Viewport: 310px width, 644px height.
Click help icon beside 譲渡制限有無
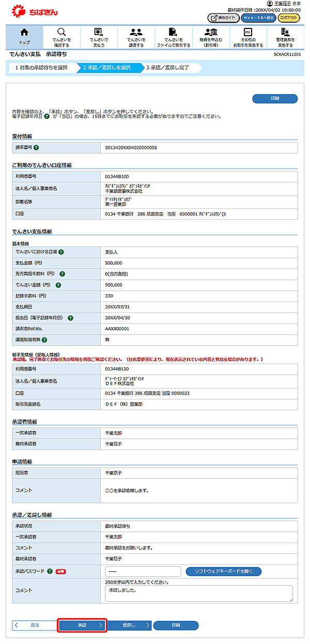[44, 340]
